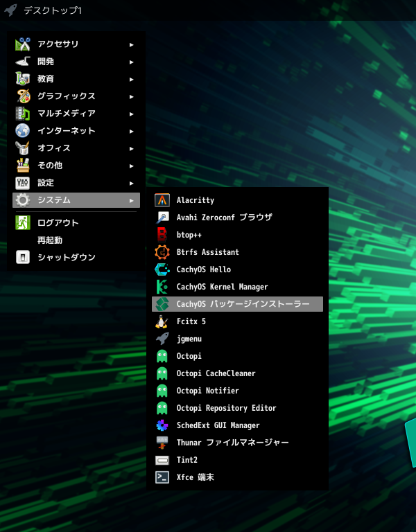Open the Thunar ファイルマネージャー label
Screen dimensions: 416x532
233,443
